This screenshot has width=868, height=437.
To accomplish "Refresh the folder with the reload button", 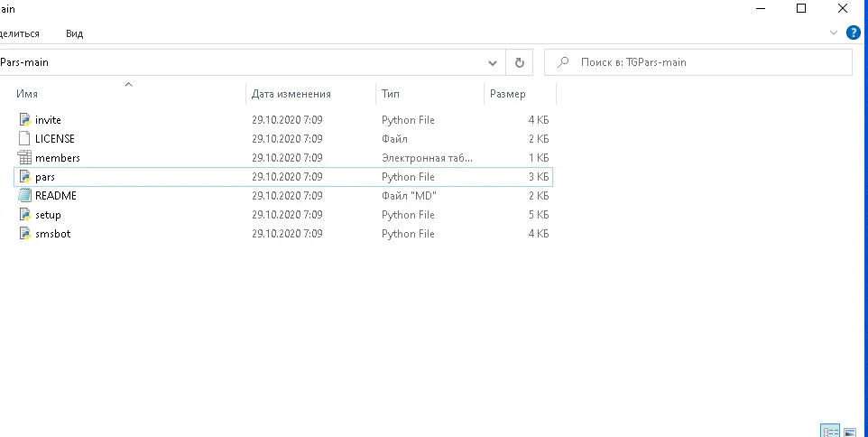I will [519, 62].
